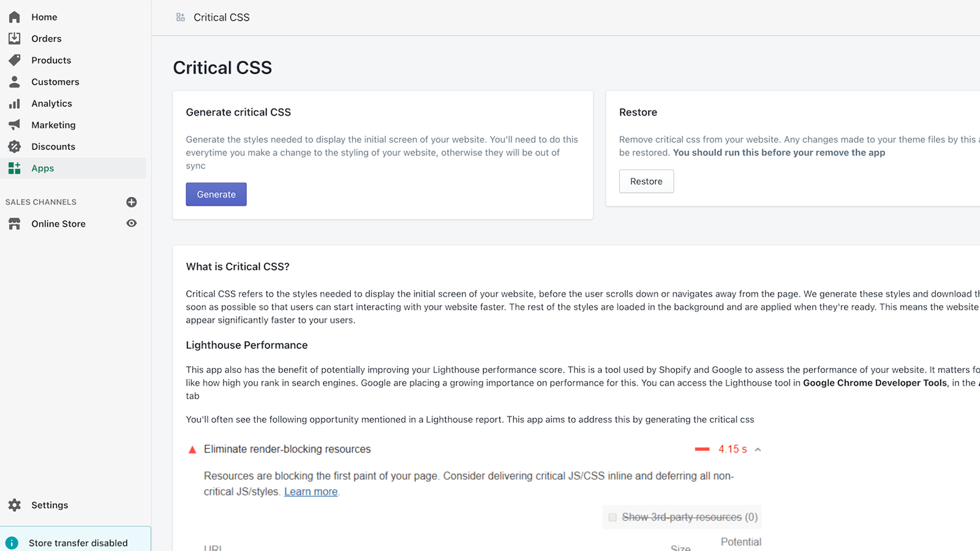Image resolution: width=980 pixels, height=551 pixels.
Task: Open the Online Store menu item
Action: pyautogui.click(x=58, y=223)
